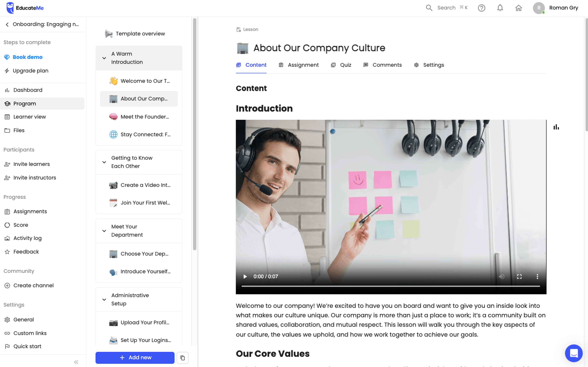
Task: Open Choose Your Dep... lesson
Action: [x=139, y=254]
